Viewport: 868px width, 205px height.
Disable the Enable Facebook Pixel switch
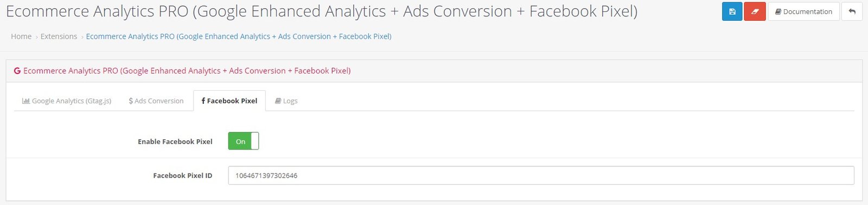pyautogui.click(x=243, y=141)
